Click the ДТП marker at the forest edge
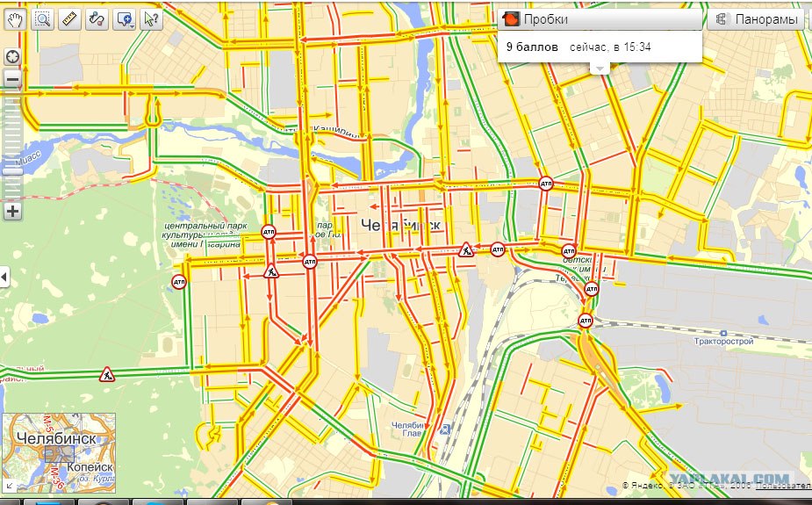This screenshot has height=505, width=812. pos(179,282)
